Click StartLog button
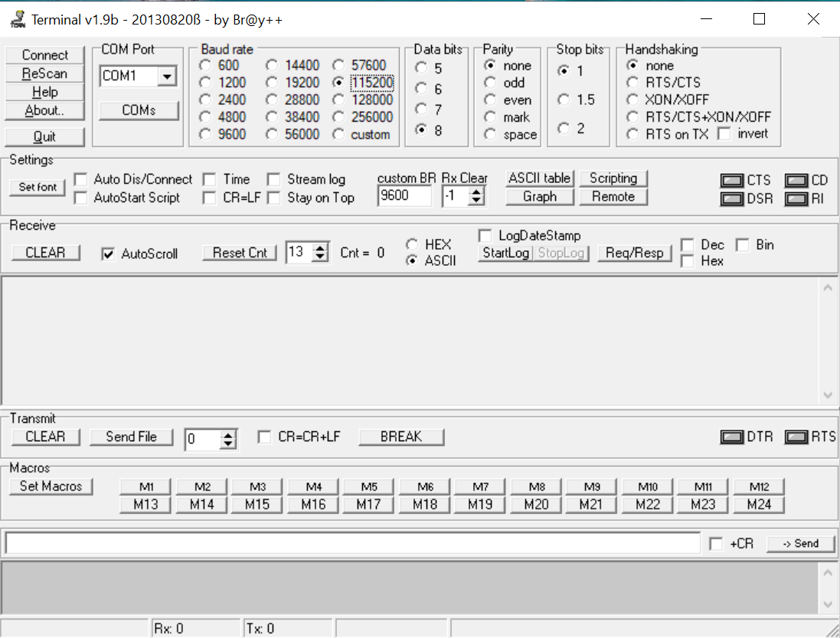Screen dimensions: 840x638 click(x=505, y=253)
